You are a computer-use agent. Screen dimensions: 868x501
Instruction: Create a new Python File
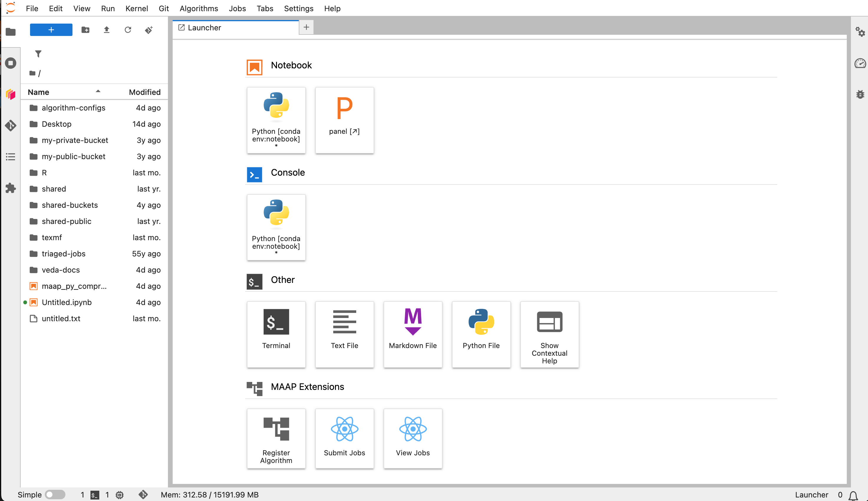click(x=481, y=334)
